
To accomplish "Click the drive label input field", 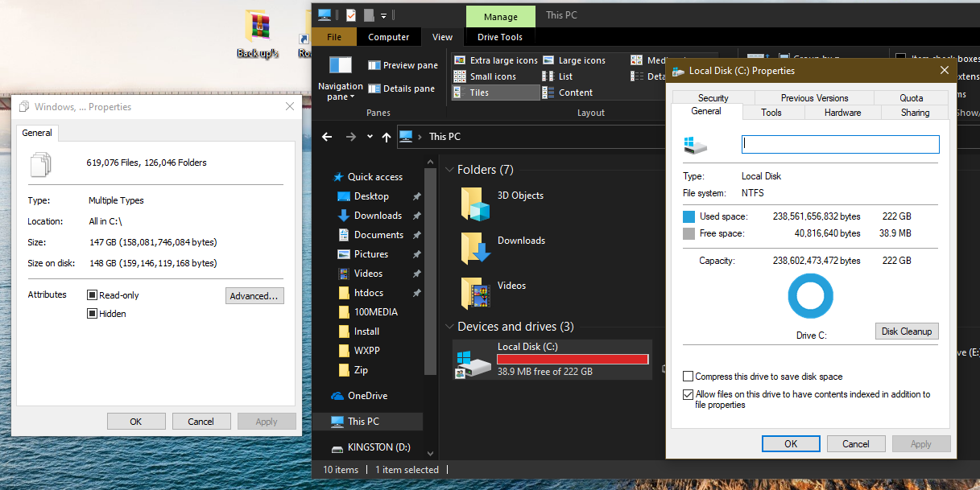I will coord(841,144).
